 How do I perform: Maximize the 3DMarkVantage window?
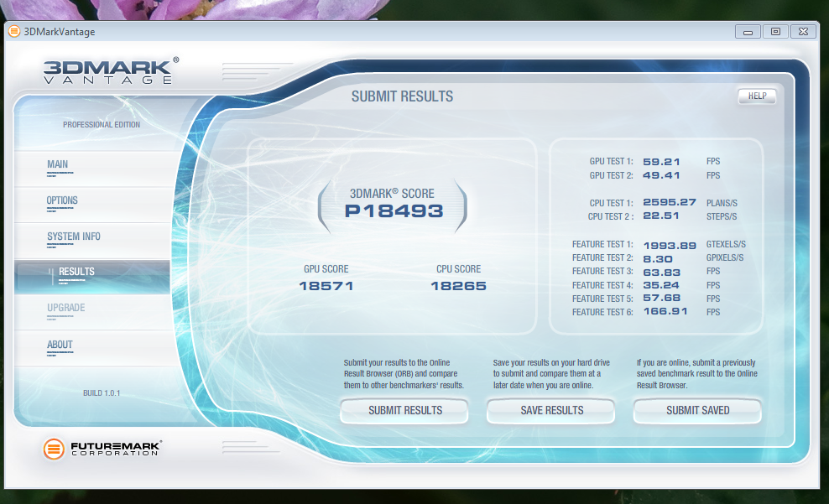(775, 32)
